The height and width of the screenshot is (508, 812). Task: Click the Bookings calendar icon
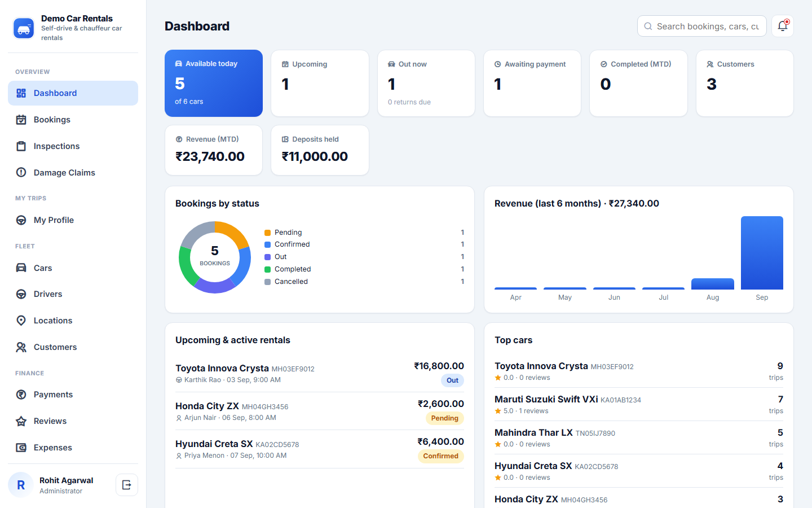pyautogui.click(x=21, y=120)
